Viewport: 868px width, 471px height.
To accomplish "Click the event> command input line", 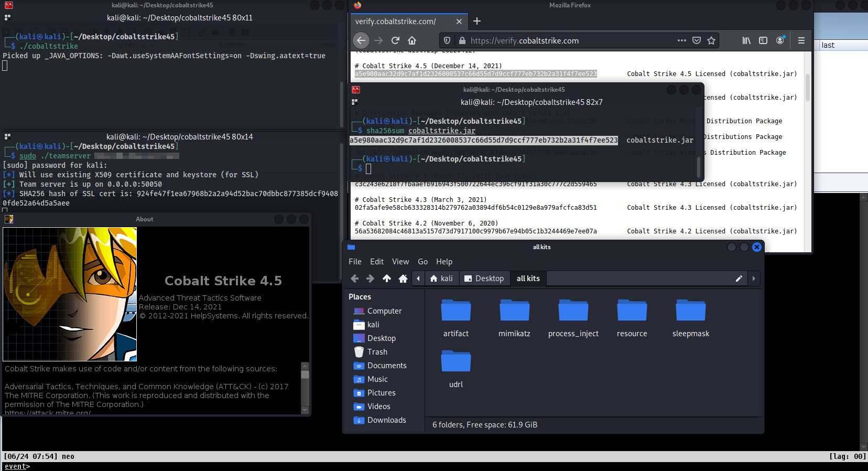I will click(x=434, y=466).
